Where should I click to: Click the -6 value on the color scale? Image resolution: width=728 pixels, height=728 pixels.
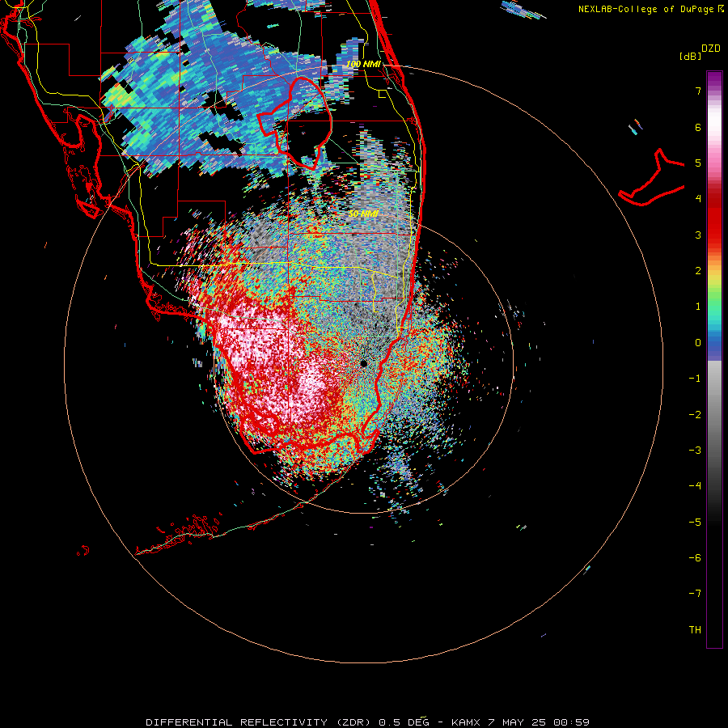tap(695, 558)
